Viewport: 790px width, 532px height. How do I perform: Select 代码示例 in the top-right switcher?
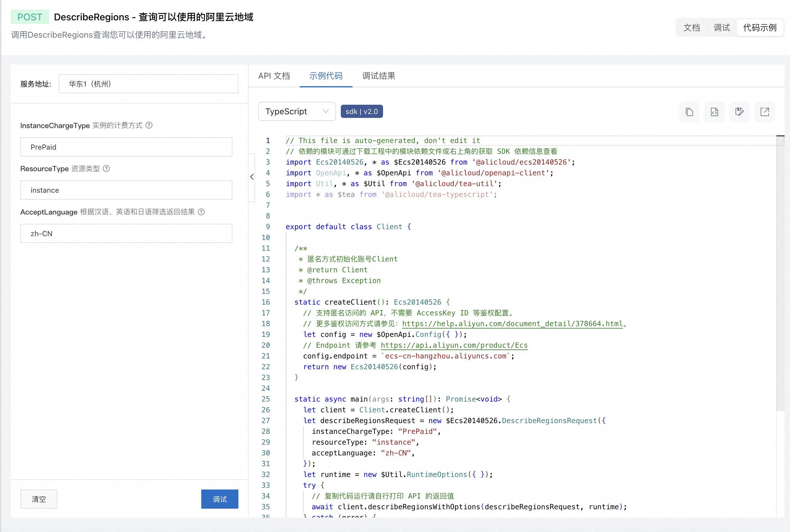760,28
